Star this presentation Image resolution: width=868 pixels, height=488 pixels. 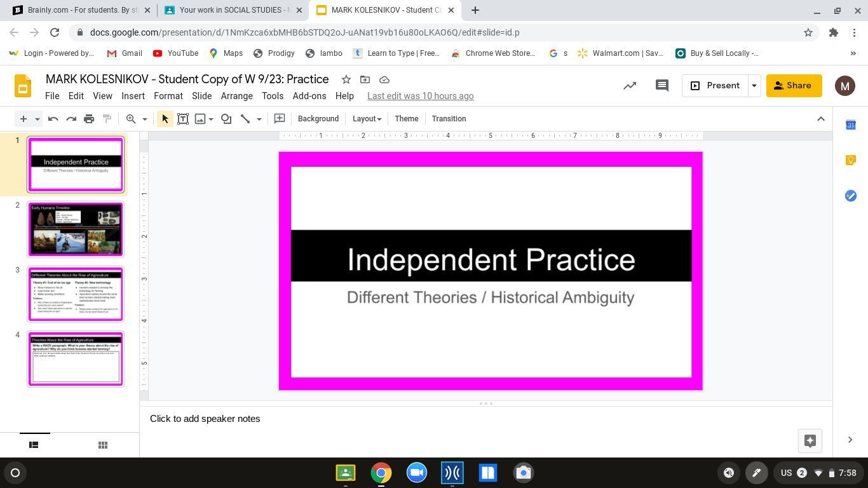pyautogui.click(x=346, y=79)
